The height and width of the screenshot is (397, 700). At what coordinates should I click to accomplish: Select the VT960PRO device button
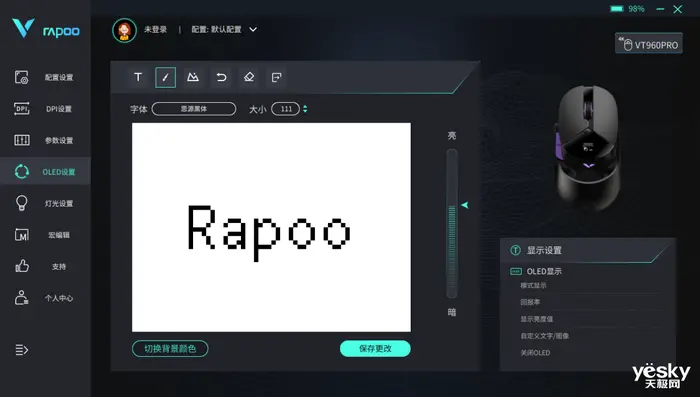(649, 44)
